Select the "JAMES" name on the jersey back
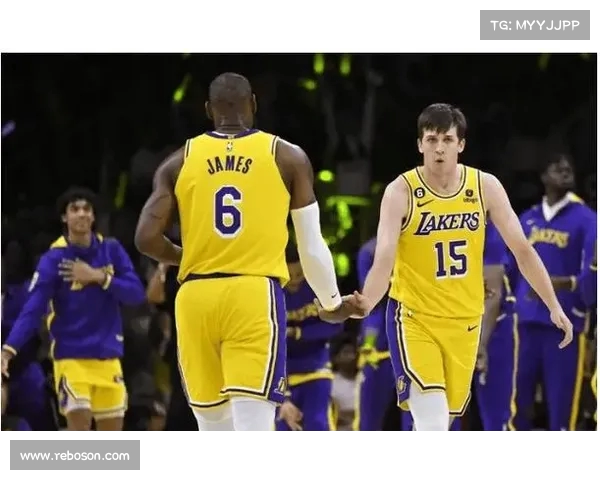 coord(230,165)
